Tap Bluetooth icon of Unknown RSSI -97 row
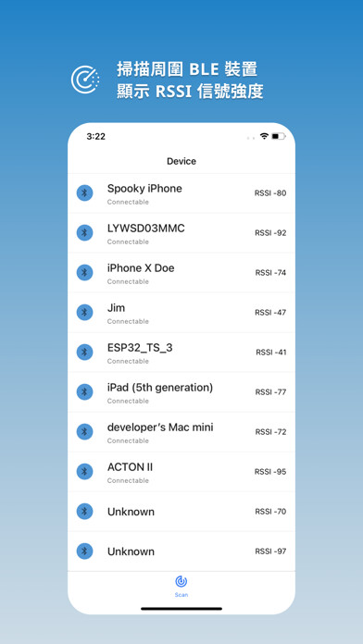 click(x=84, y=551)
